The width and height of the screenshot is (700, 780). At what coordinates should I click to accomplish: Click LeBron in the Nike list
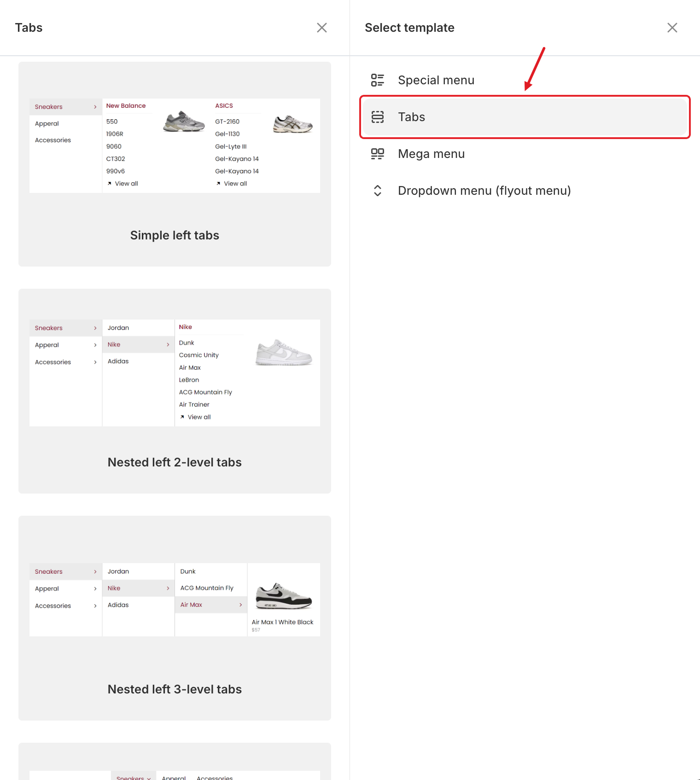click(189, 380)
